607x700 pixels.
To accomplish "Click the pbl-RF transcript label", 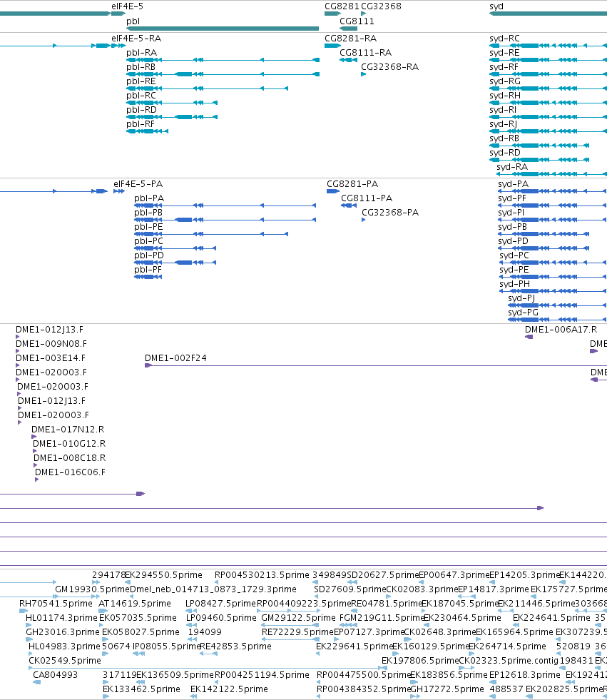I will [x=141, y=124].
